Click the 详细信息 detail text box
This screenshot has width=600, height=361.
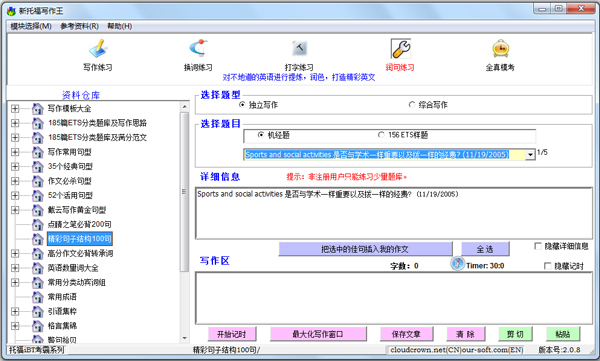pyautogui.click(x=394, y=213)
